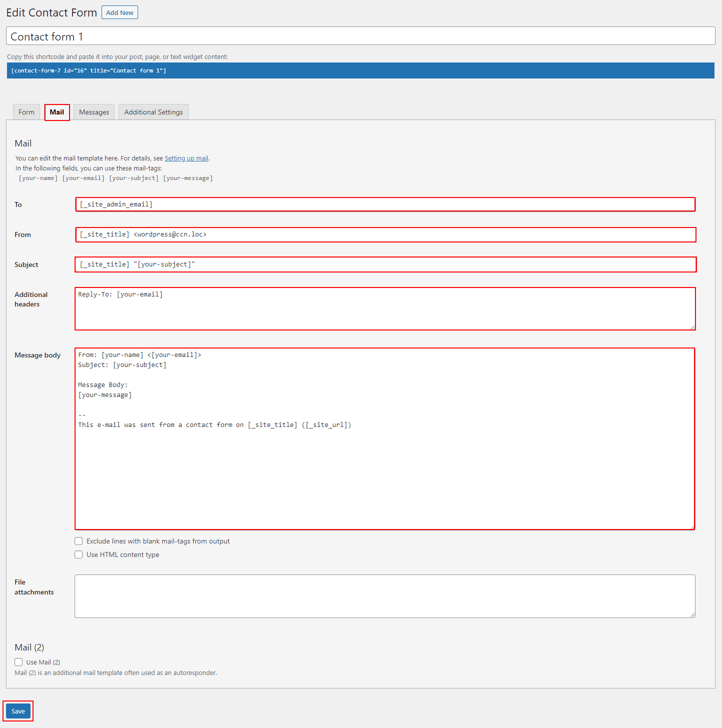Grab the Message body resize handle
The height and width of the screenshot is (728, 722).
click(x=692, y=527)
